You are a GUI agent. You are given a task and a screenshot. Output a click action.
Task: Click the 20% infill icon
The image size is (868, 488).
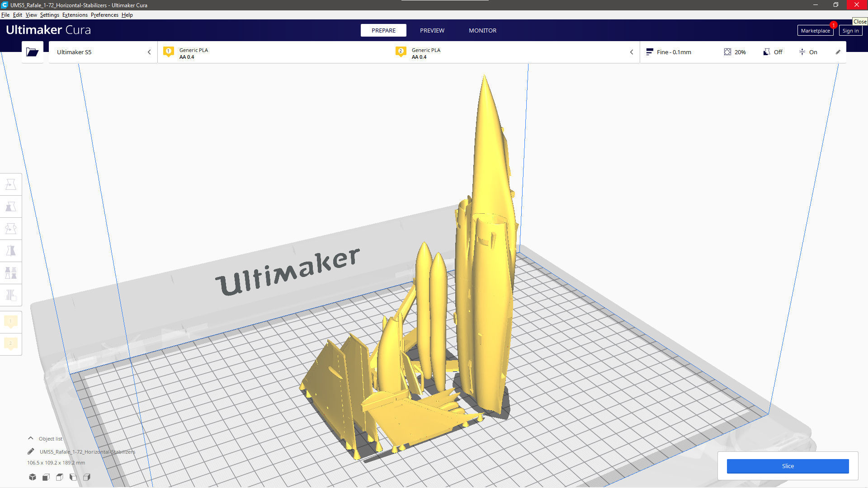click(727, 52)
